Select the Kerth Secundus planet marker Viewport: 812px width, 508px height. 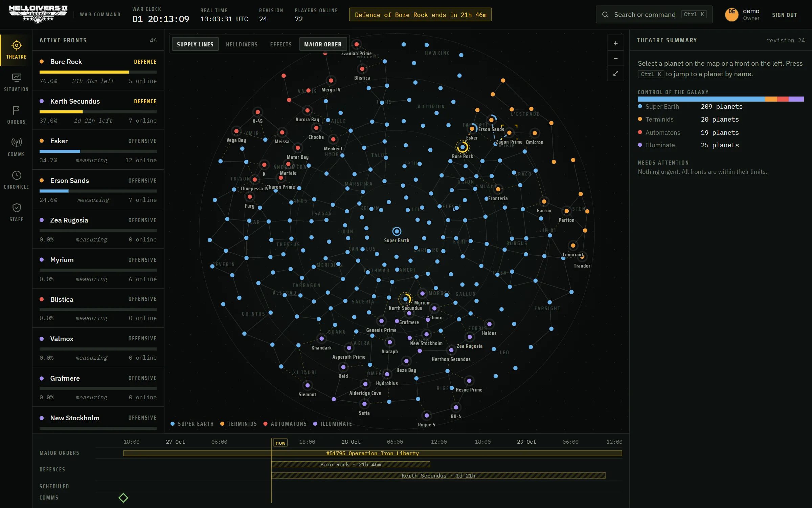coord(405,299)
